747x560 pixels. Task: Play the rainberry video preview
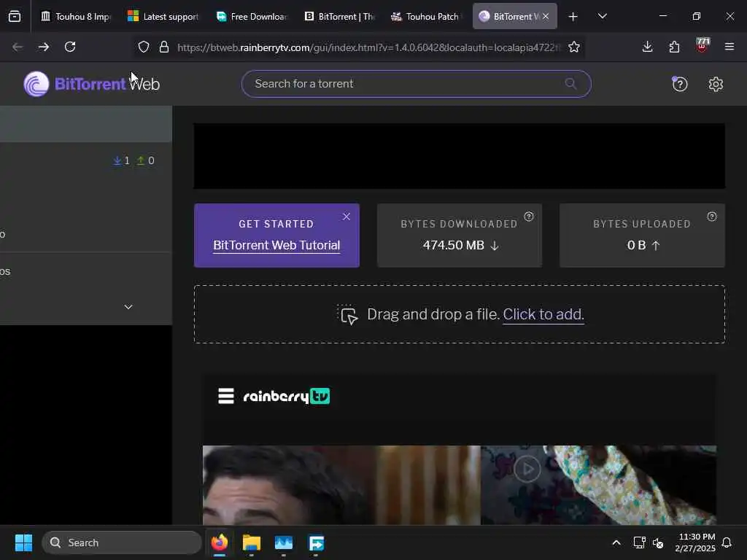[x=527, y=469]
